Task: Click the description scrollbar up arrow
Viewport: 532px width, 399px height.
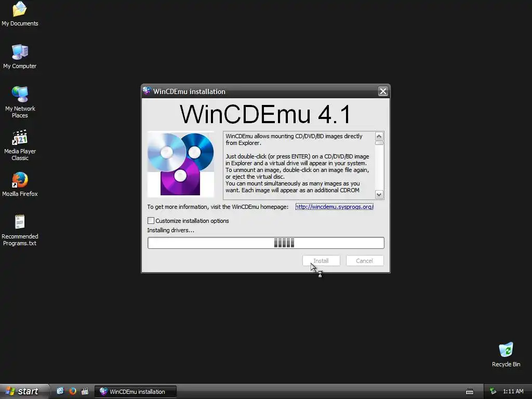Action: point(379,137)
